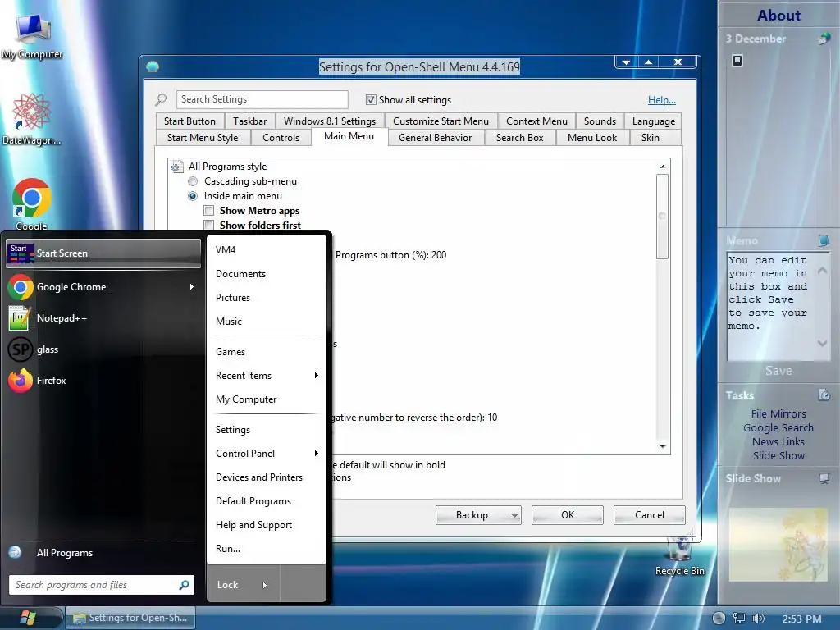
Task: Click settings list scroll-up arrow
Action: pyautogui.click(x=663, y=167)
